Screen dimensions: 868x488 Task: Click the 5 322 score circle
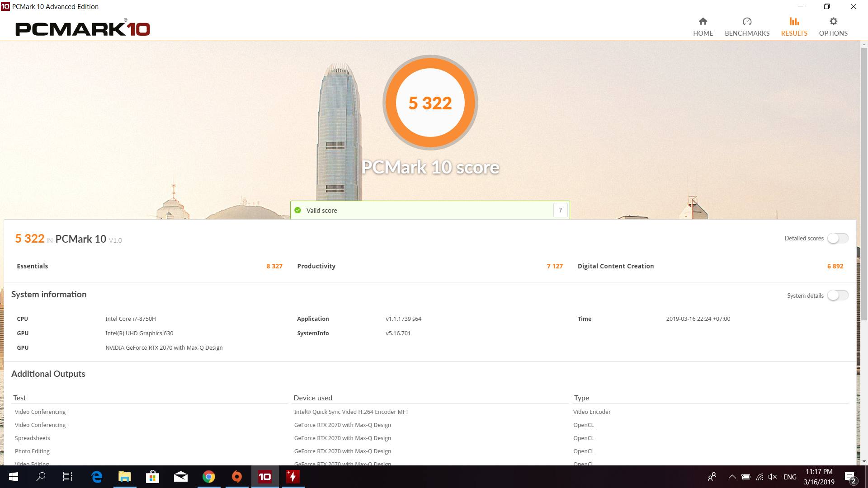point(430,103)
